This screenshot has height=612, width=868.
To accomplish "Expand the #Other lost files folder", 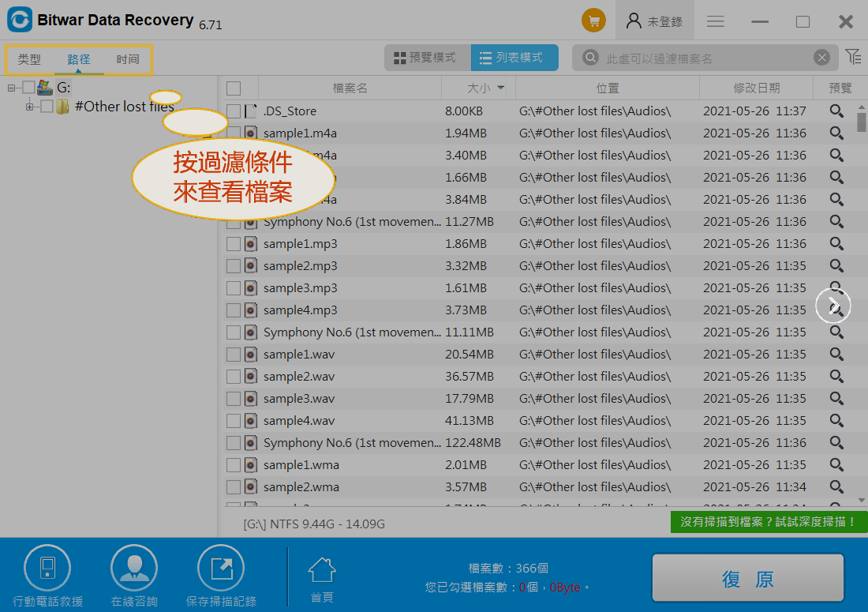I will pyautogui.click(x=30, y=107).
